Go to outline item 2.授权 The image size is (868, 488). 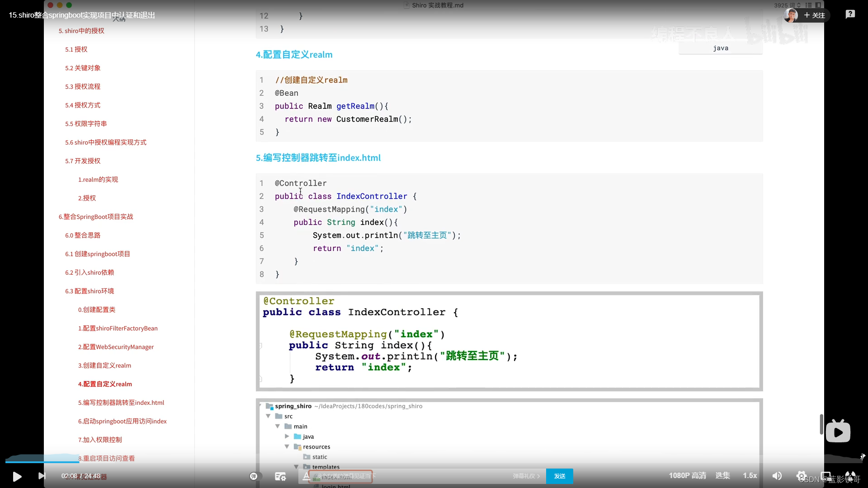tap(87, 198)
